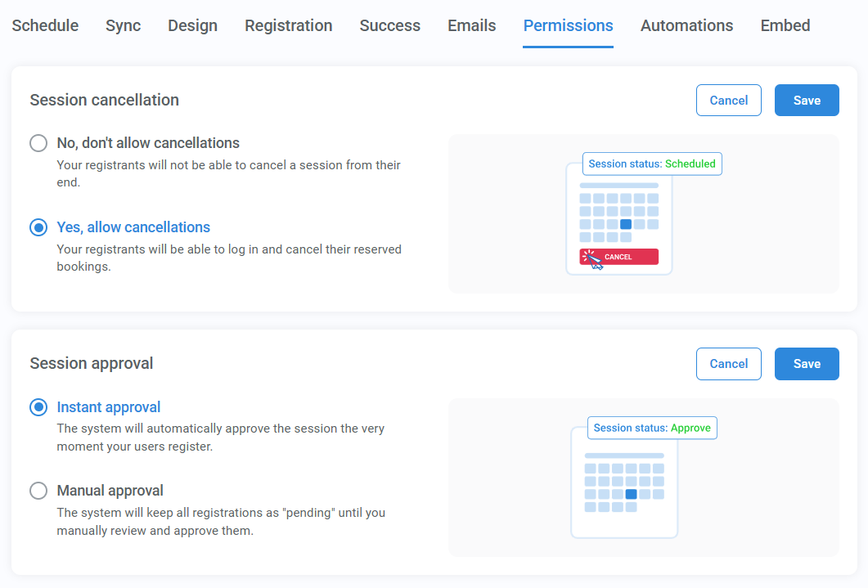
Task: Select the Permissions tab
Action: [x=568, y=25]
